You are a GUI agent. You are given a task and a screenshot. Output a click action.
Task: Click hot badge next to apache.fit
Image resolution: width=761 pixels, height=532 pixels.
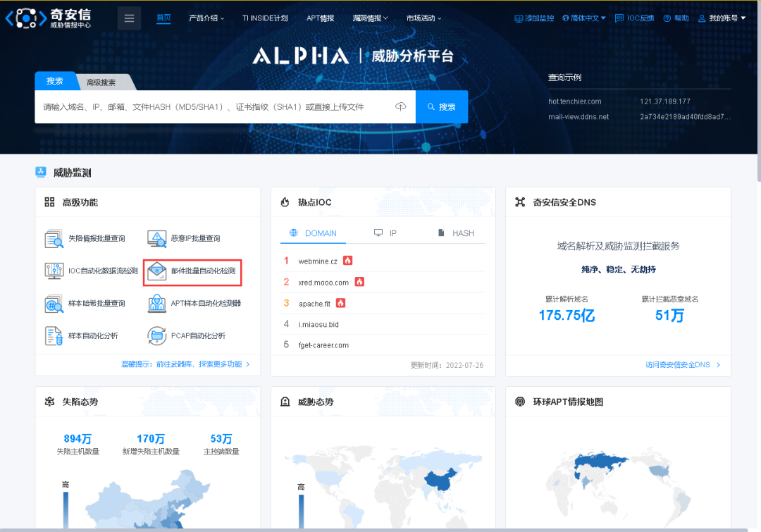(341, 304)
